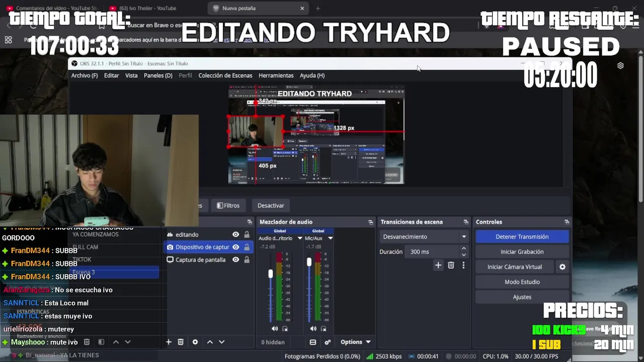Undock the Transiciones de escena panel
This screenshot has width=644, height=362.
coord(466,222)
